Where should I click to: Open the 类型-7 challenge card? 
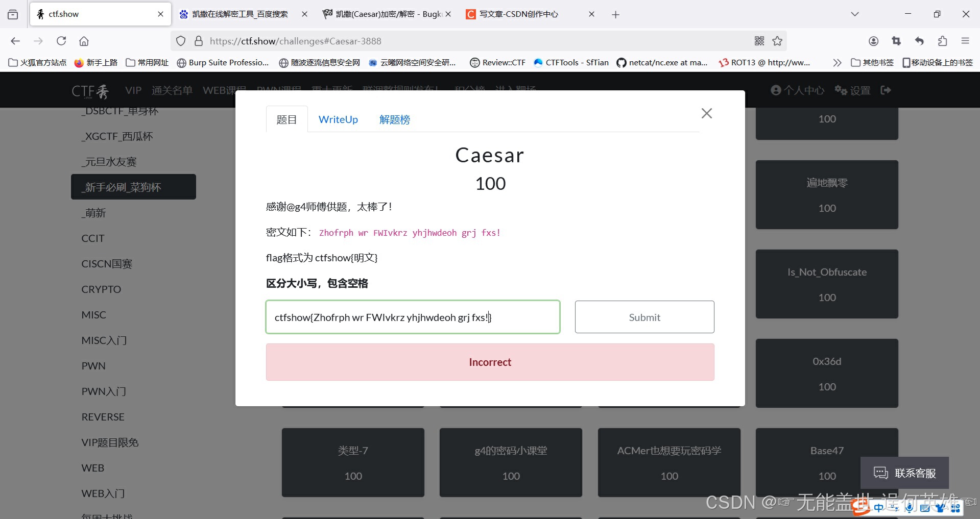(353, 463)
